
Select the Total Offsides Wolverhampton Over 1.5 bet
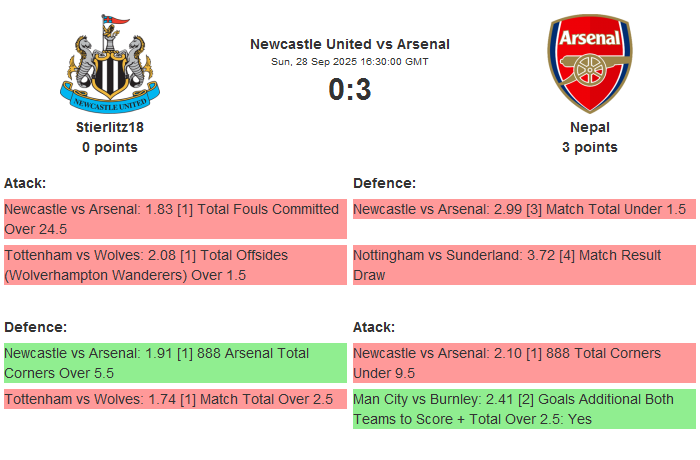174,265
